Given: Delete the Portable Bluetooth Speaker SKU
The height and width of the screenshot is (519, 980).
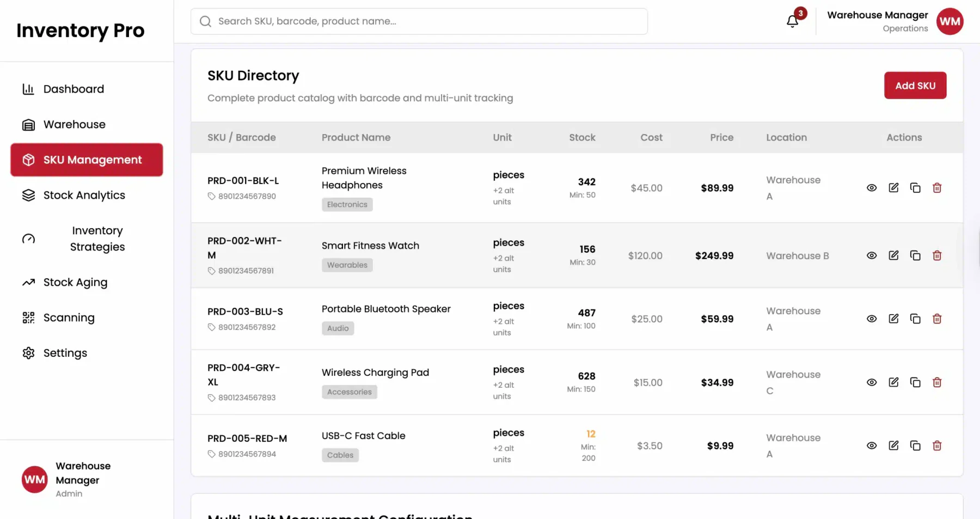Looking at the screenshot, I should tap(937, 319).
